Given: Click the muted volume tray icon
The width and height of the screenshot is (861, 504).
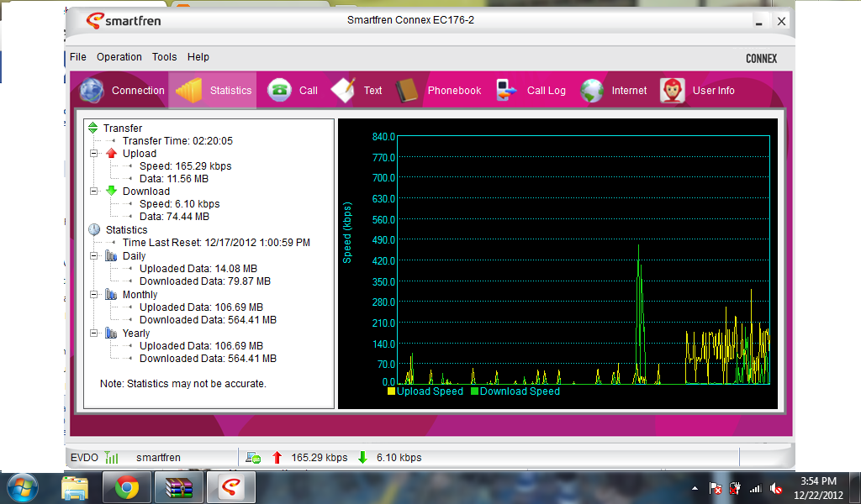Looking at the screenshot, I should 776,488.
